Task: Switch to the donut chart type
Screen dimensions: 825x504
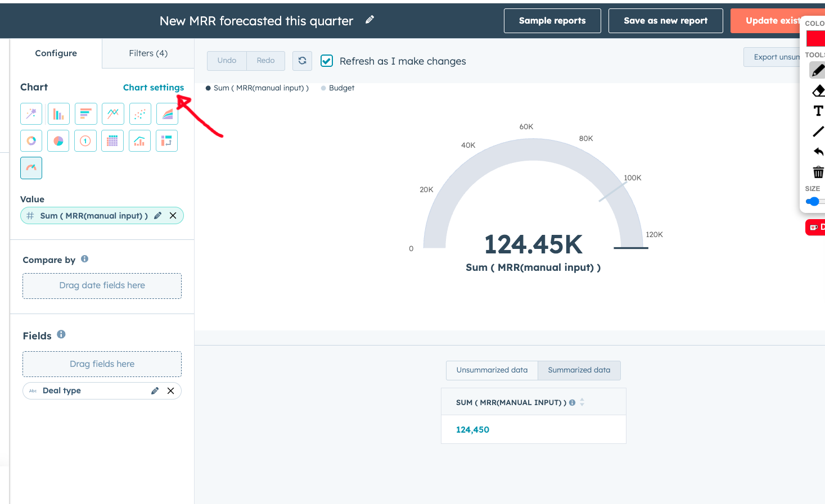Action: point(31,141)
